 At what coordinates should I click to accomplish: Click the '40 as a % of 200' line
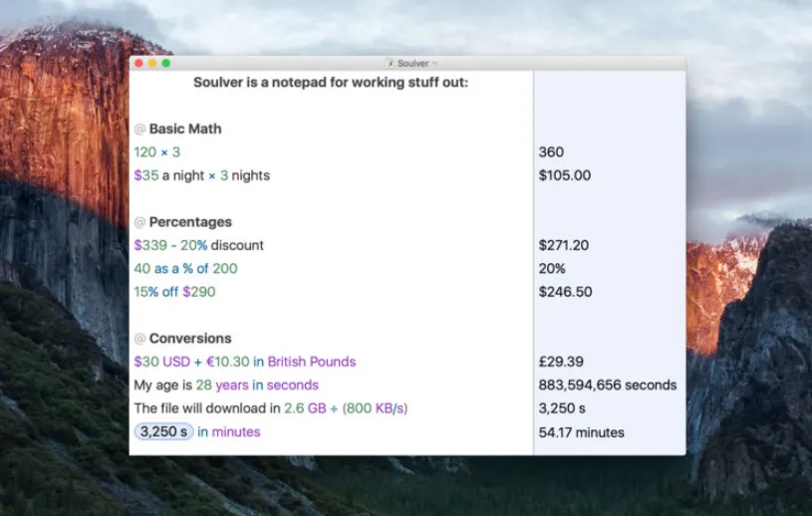coord(186,269)
